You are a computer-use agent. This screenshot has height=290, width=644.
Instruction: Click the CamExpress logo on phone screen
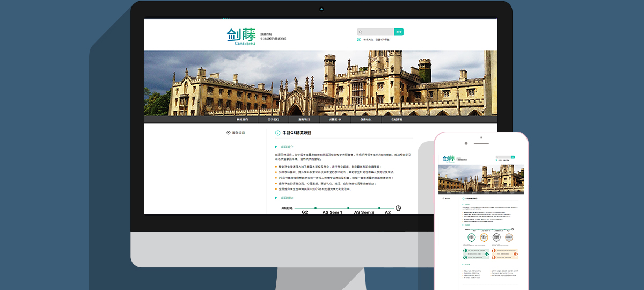[448, 158]
